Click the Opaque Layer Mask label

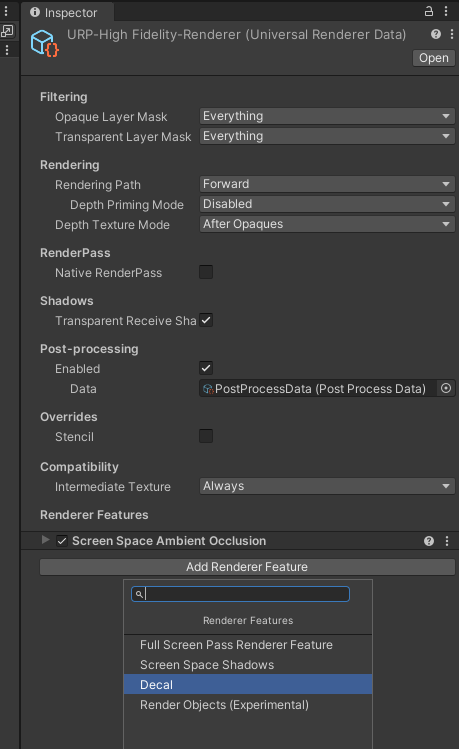coord(111,117)
